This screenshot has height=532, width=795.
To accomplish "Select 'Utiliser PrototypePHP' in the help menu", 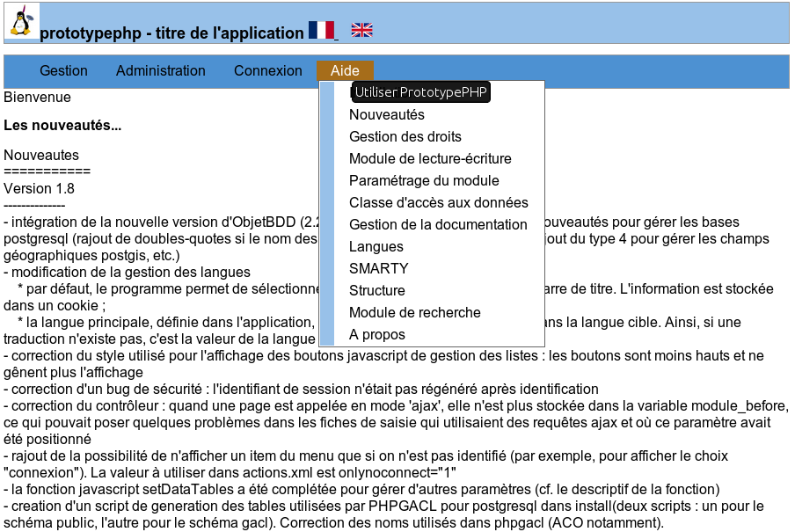I will [419, 91].
